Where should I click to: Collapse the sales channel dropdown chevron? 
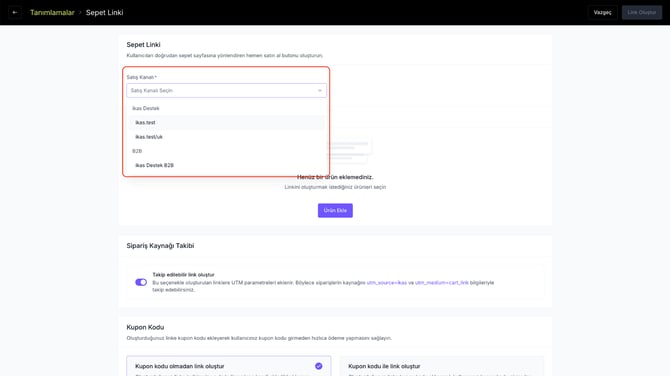(x=319, y=91)
